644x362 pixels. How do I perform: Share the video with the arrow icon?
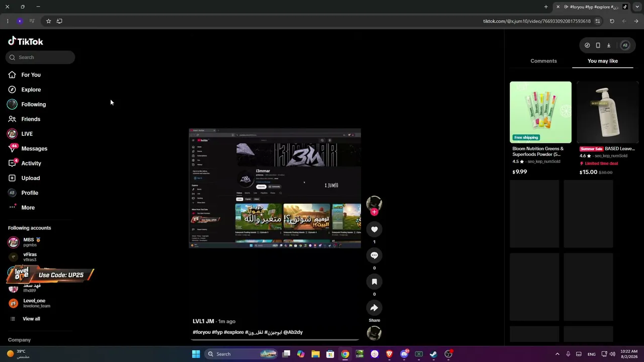(x=374, y=308)
